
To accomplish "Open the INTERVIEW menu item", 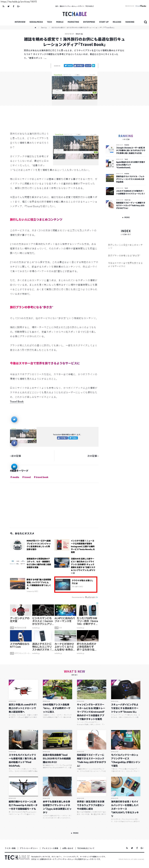I will pyautogui.click(x=20, y=22).
